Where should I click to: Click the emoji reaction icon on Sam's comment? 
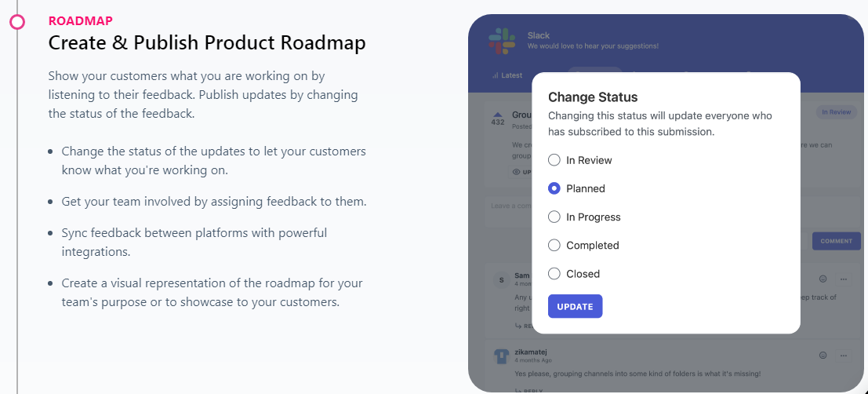(823, 279)
